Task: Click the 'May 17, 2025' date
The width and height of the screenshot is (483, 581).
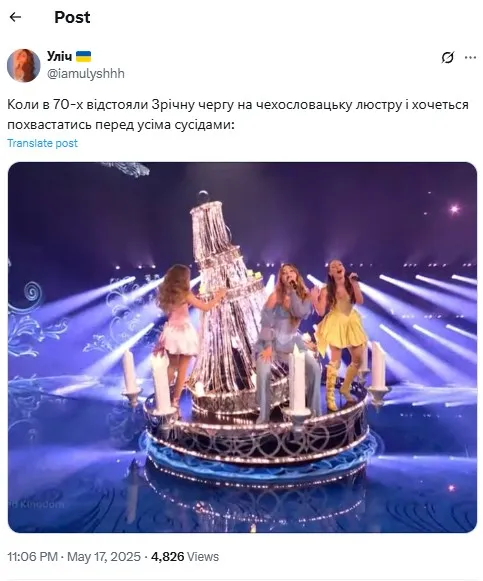Action: [x=104, y=557]
